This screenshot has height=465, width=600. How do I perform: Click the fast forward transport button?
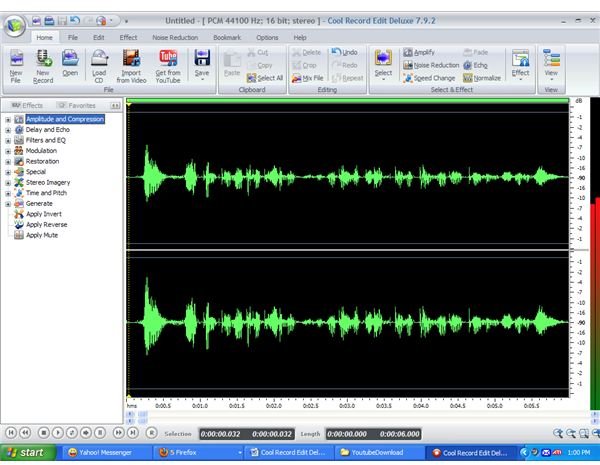tap(119, 433)
